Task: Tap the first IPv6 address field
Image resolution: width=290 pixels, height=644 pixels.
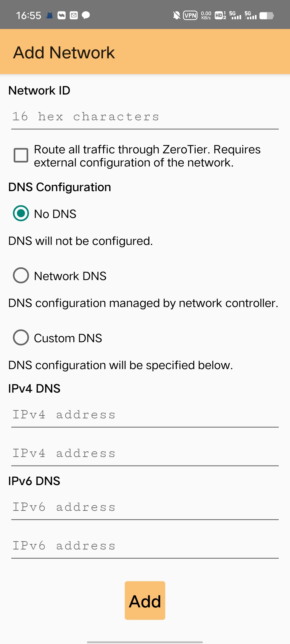Action: point(145,507)
